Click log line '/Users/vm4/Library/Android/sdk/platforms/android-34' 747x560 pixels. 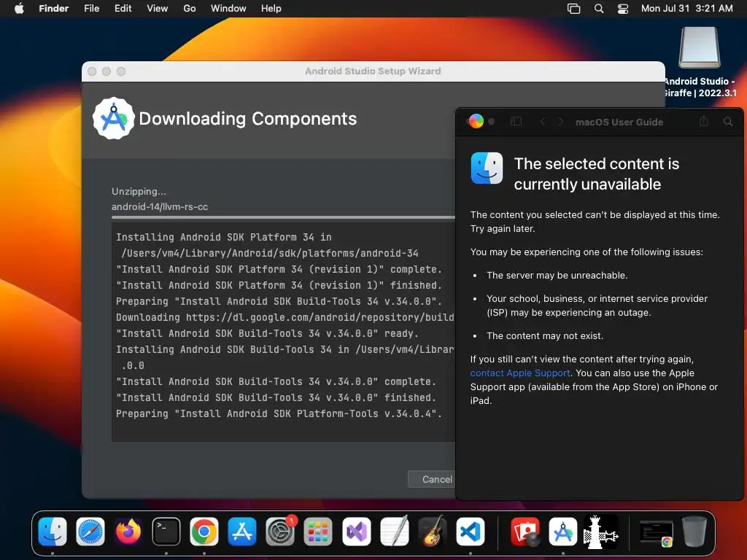click(x=270, y=253)
